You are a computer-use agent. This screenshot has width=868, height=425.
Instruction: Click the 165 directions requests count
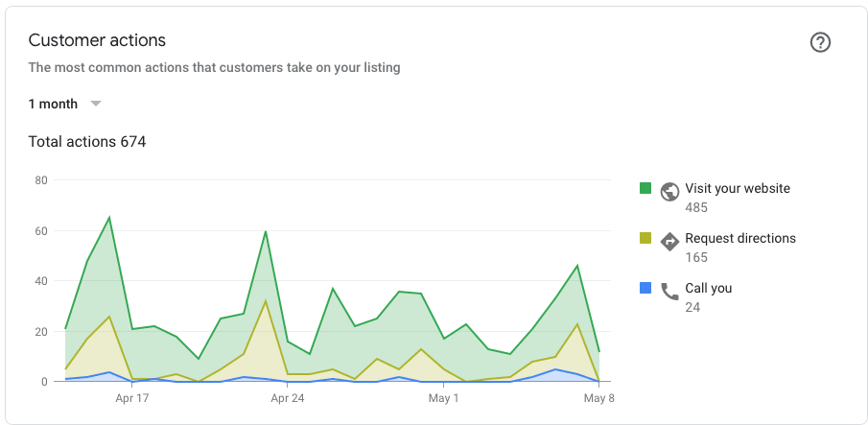click(696, 257)
